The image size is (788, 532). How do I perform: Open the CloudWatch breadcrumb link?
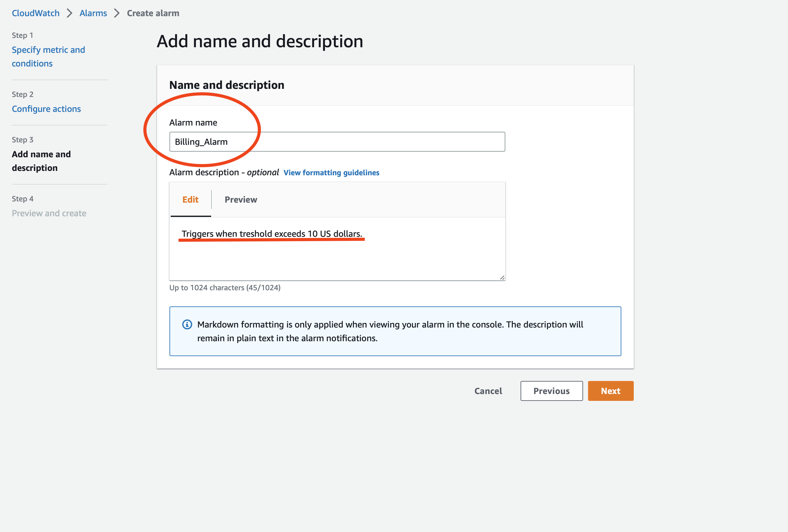pos(35,13)
